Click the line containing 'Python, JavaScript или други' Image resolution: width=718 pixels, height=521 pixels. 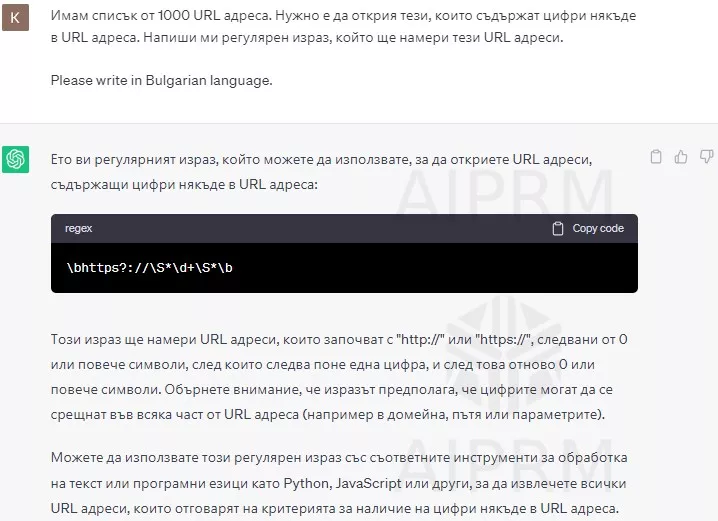(338, 483)
